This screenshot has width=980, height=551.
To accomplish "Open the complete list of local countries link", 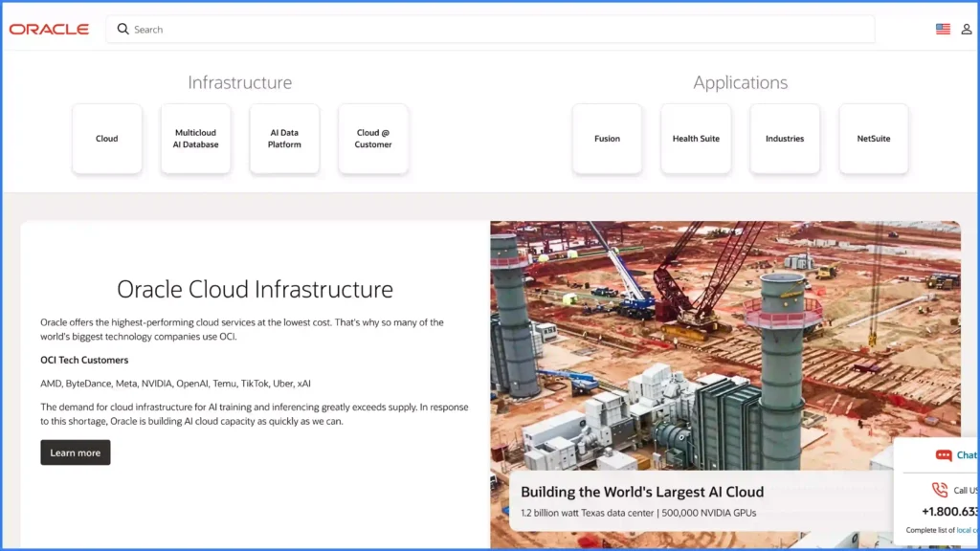I will (x=968, y=530).
